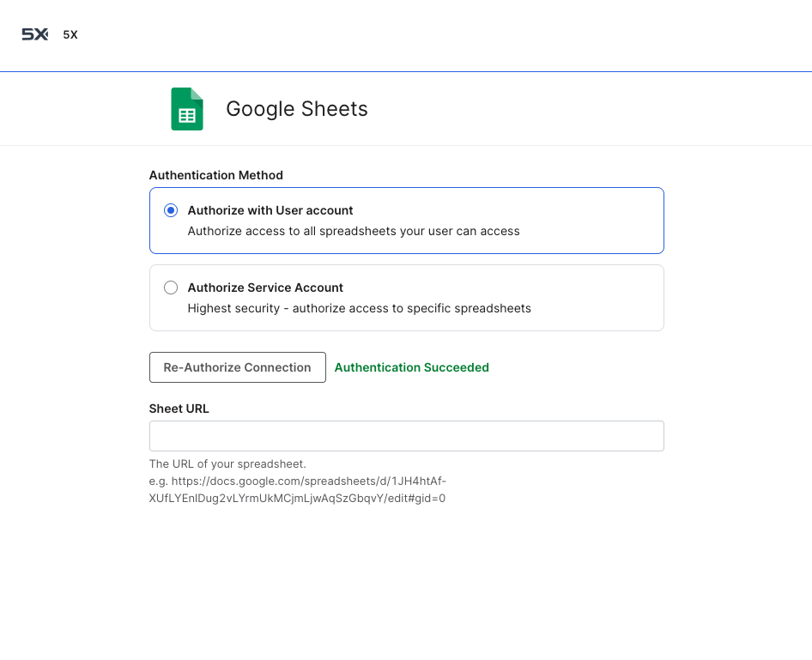Click the Sheet URL label
The image size is (812, 660).
pos(179,409)
